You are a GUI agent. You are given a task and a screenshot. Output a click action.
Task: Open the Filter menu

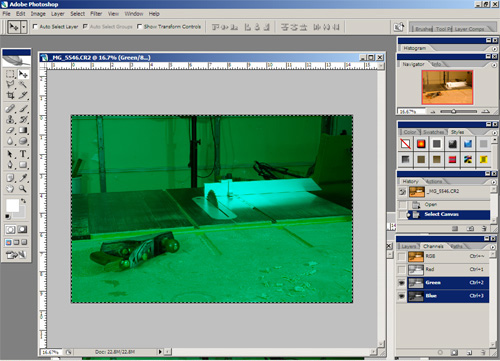(x=96, y=14)
